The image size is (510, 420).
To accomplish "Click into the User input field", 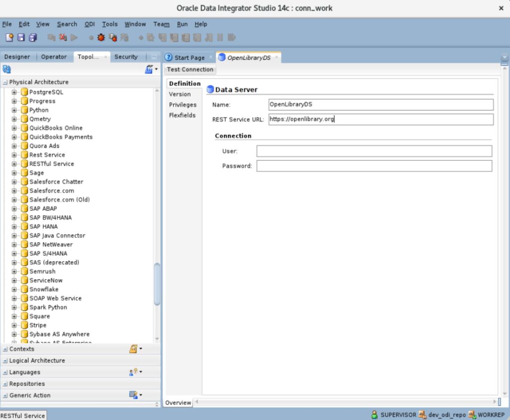I will [374, 151].
